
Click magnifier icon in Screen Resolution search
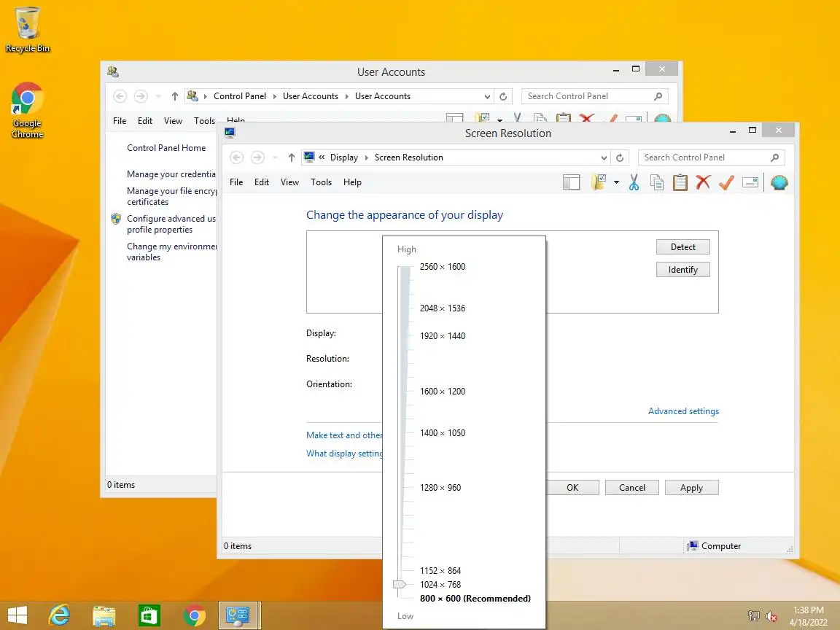coord(774,157)
